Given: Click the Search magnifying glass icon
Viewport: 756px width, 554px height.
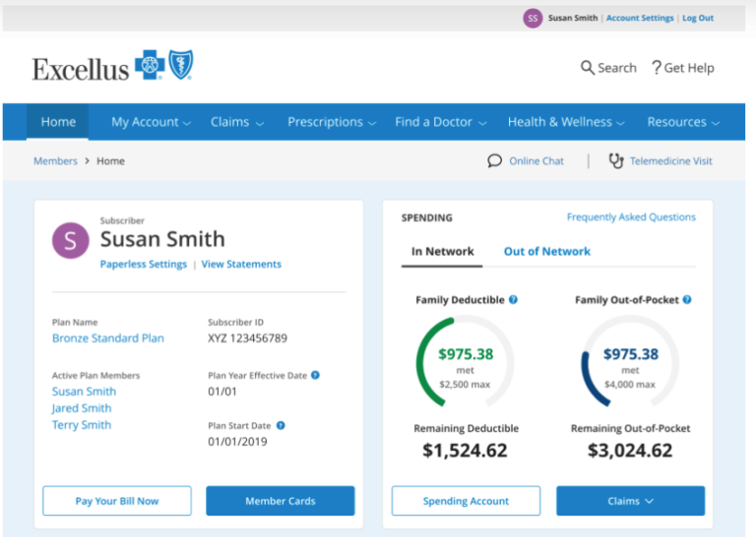Looking at the screenshot, I should (587, 68).
